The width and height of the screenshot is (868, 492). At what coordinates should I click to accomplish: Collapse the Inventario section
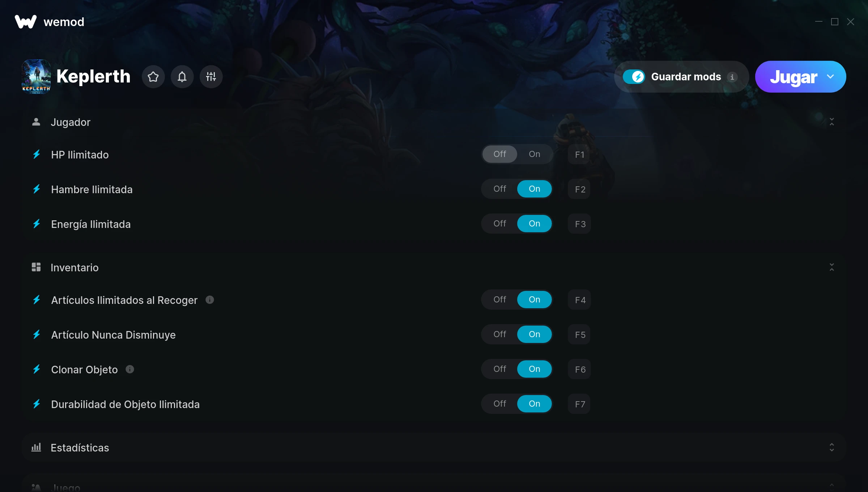(832, 267)
